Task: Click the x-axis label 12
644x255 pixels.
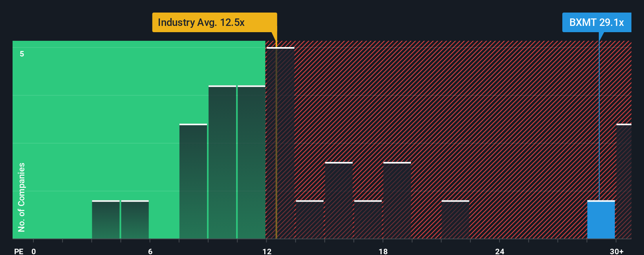Action: (x=267, y=251)
